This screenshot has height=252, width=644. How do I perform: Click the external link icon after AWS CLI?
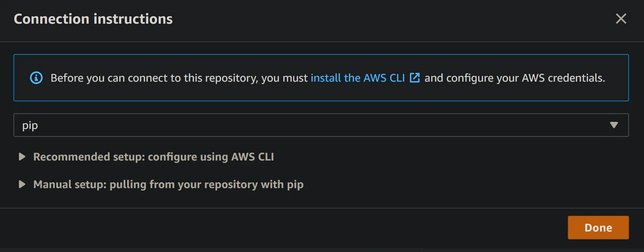click(415, 78)
